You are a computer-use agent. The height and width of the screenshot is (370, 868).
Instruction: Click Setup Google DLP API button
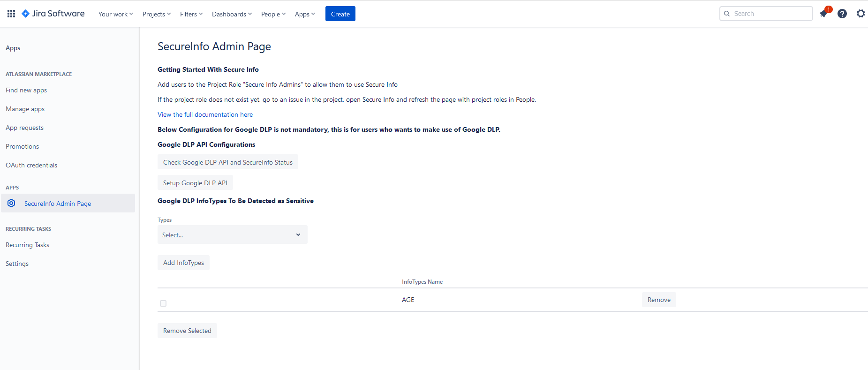(195, 182)
